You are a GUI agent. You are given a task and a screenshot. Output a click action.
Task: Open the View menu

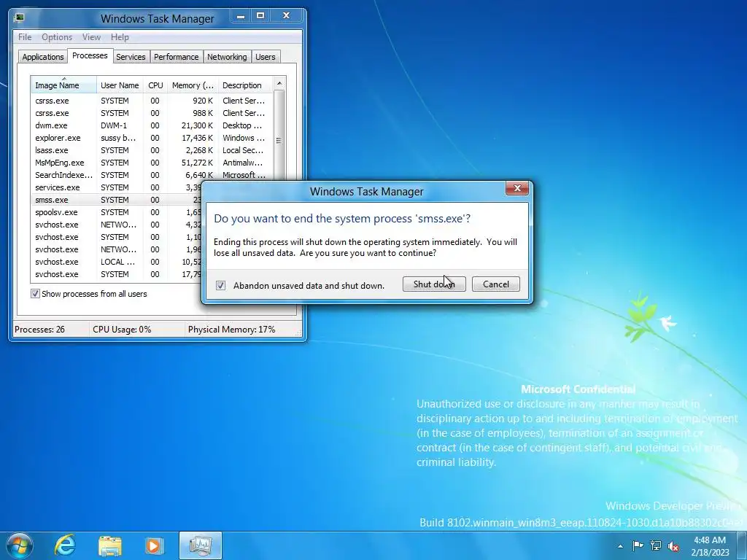[91, 36]
